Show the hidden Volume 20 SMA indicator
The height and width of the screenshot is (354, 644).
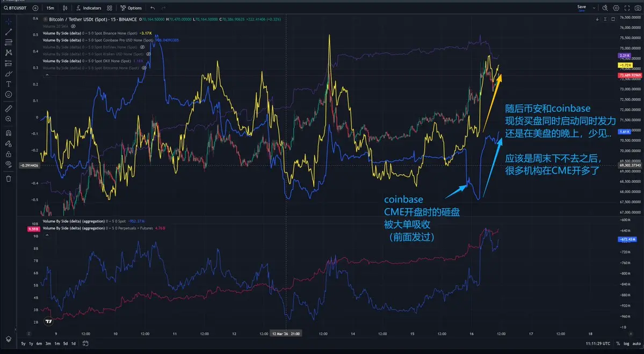[74, 26]
